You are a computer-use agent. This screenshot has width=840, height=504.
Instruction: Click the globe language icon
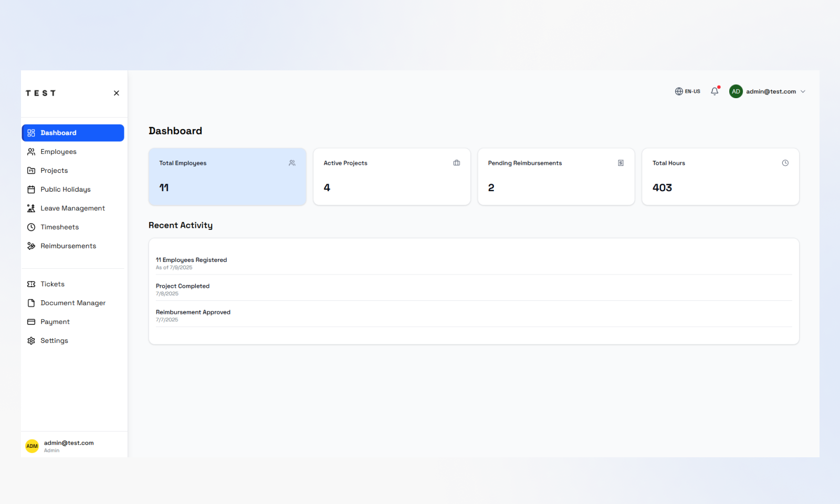click(679, 91)
